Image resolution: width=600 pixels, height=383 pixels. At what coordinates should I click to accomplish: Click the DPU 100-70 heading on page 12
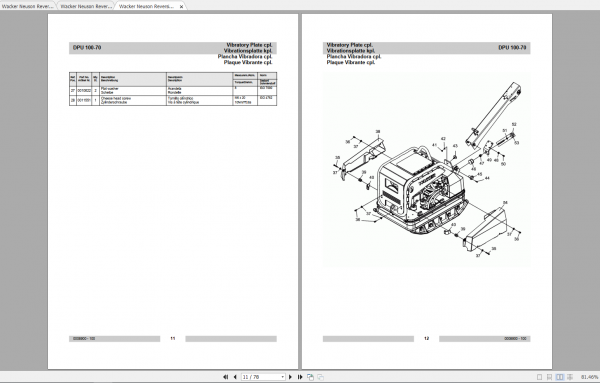point(512,48)
